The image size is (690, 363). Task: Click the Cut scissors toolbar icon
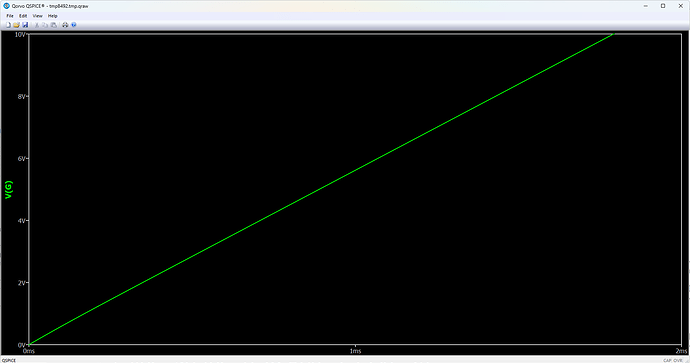(37, 25)
